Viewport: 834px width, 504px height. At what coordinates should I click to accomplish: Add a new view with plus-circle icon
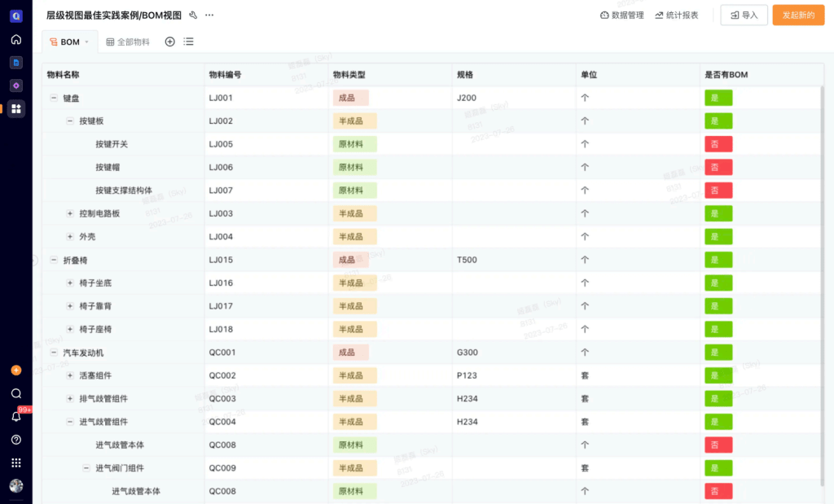point(170,42)
